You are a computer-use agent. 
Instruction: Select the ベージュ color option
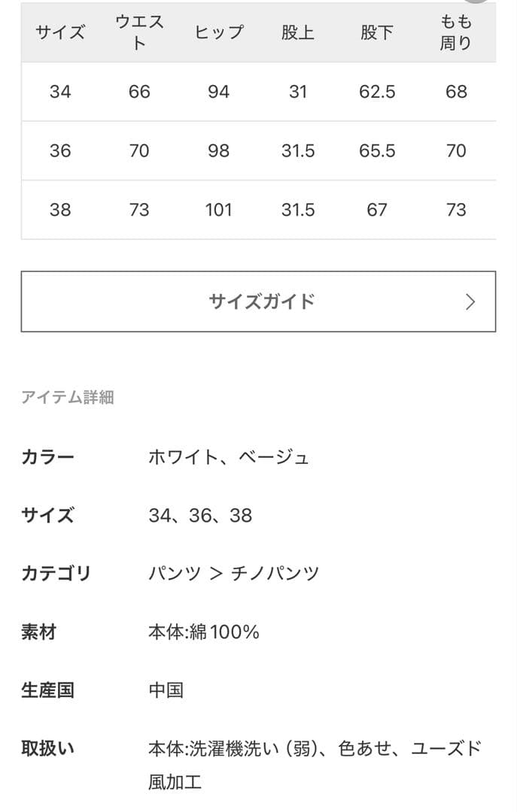(274, 456)
